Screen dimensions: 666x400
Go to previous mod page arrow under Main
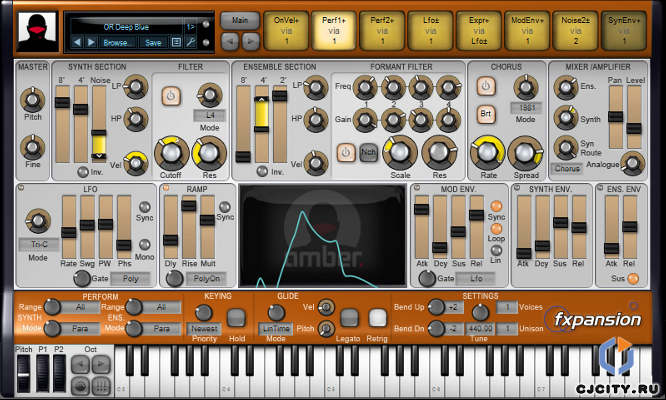coord(230,41)
